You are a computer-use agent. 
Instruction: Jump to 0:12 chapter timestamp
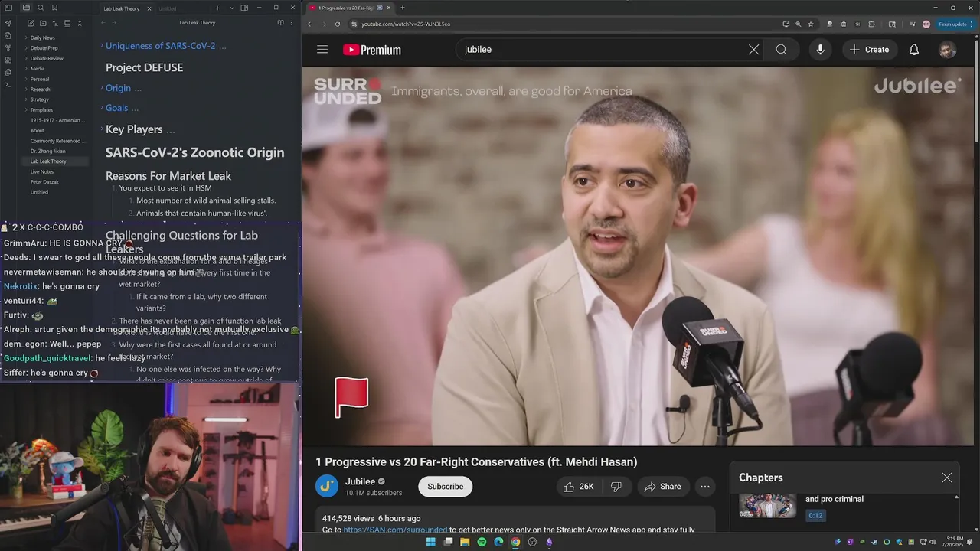point(815,516)
